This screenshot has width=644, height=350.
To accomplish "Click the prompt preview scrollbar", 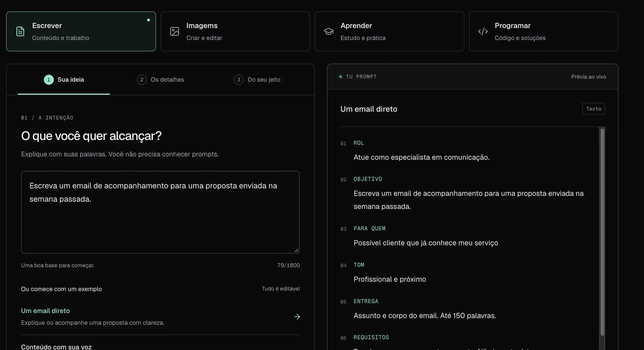I will [x=602, y=232].
